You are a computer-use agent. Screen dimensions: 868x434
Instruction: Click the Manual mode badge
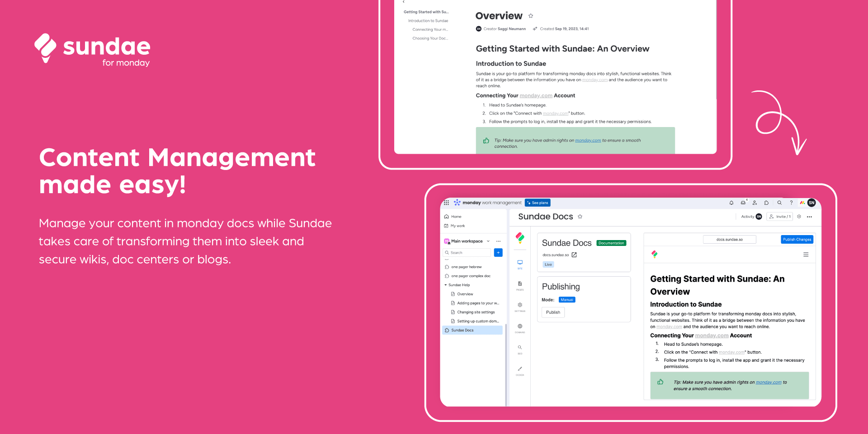coord(567,300)
